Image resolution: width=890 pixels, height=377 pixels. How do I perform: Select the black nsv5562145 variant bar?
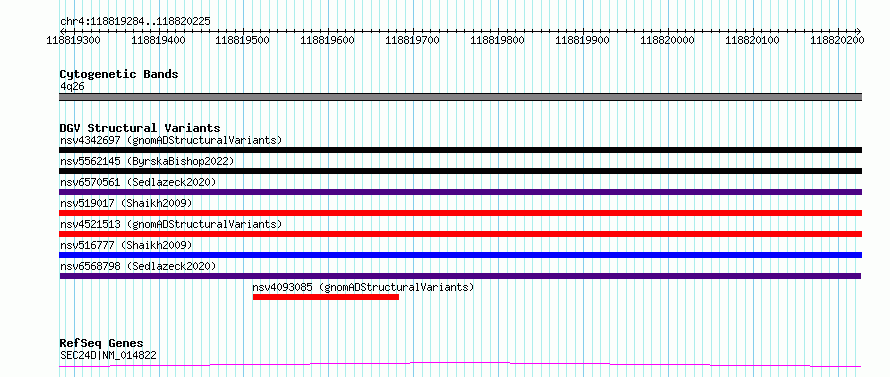(460, 171)
